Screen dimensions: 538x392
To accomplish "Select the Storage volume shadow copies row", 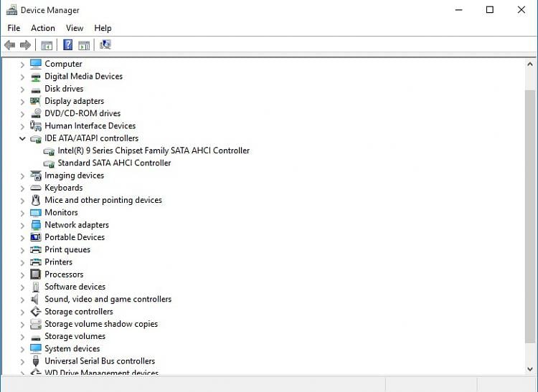I will pos(101,324).
